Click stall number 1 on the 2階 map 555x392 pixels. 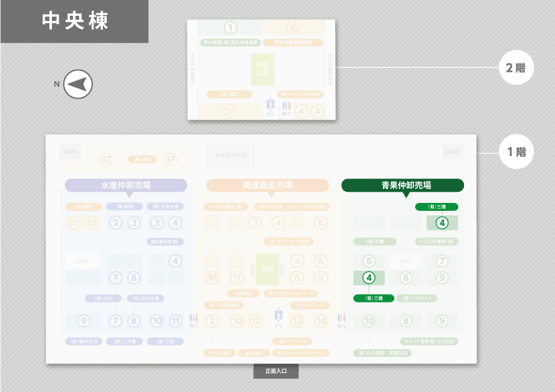click(x=229, y=28)
